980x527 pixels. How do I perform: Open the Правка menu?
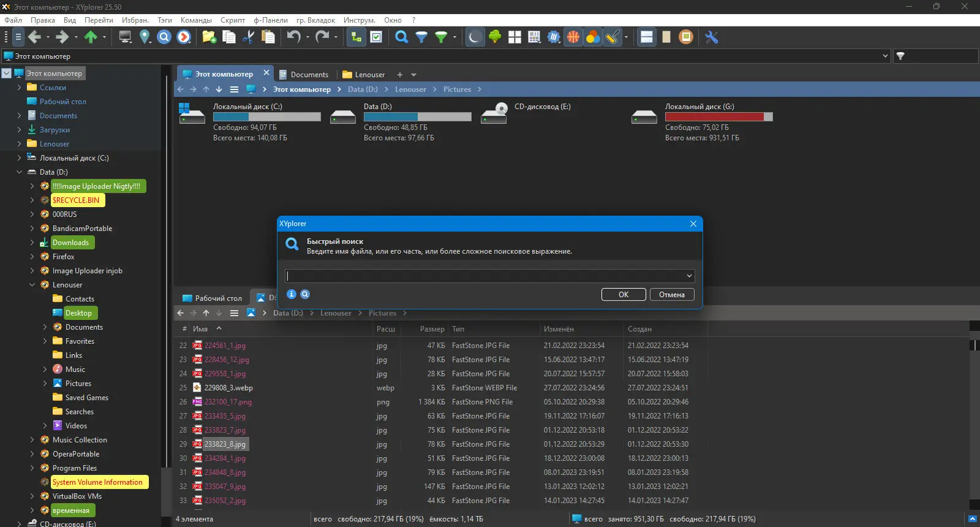pyautogui.click(x=43, y=20)
